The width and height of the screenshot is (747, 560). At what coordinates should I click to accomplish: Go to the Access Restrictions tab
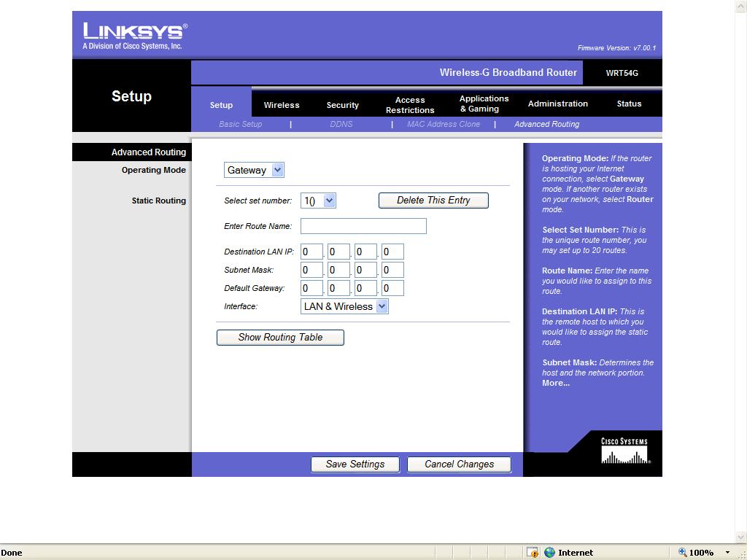pos(410,105)
